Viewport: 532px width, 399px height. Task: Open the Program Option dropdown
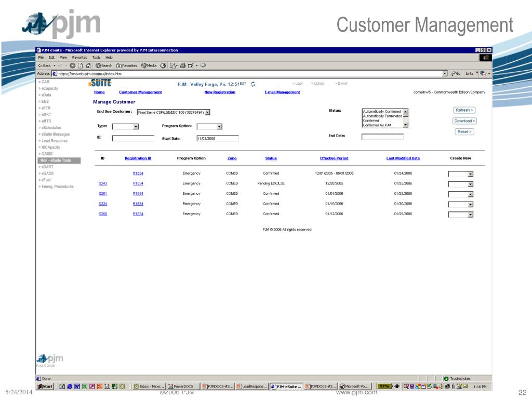pos(219,127)
